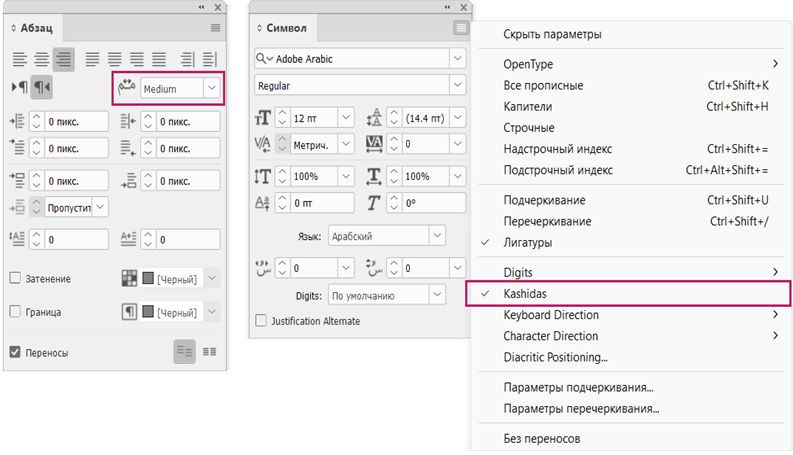The height and width of the screenshot is (455, 793).
Task: Click the left indent 0 пикс. field
Action: tap(76, 122)
